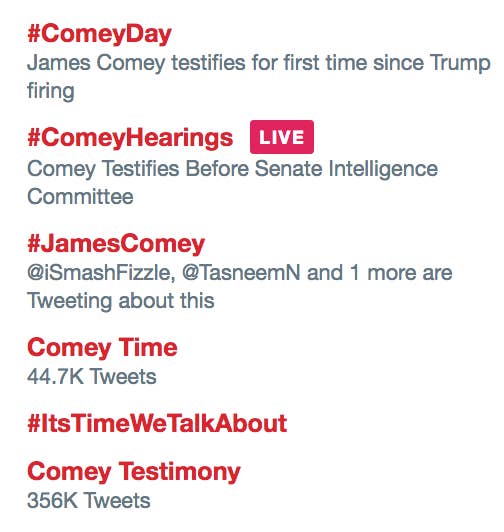Viewport: 504px width, 532px height.
Task: Open the Comey Time trend
Action: [102, 348]
